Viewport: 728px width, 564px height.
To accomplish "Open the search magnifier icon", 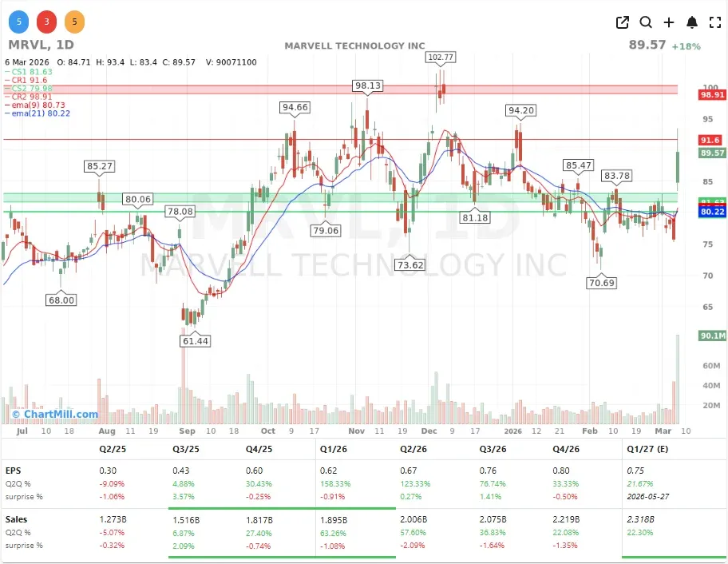I will (646, 22).
